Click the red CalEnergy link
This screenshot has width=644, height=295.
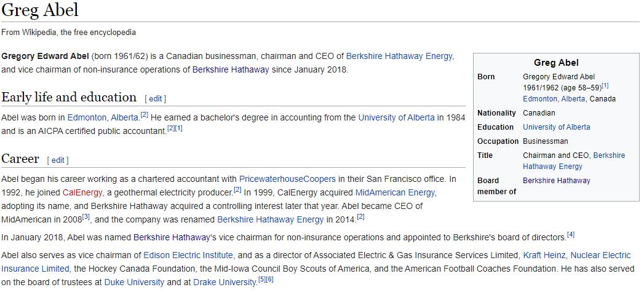pyautogui.click(x=82, y=192)
